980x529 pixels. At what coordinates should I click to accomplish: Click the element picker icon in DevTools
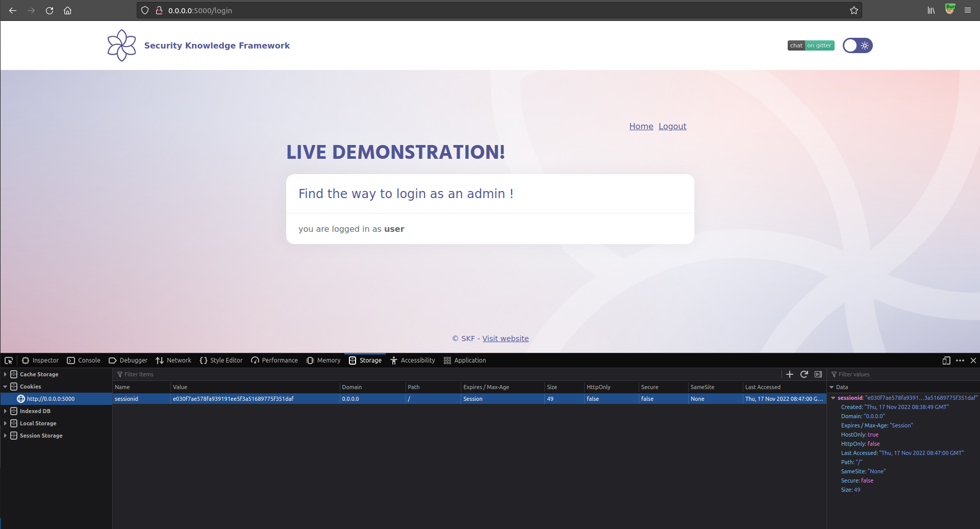tap(9, 360)
